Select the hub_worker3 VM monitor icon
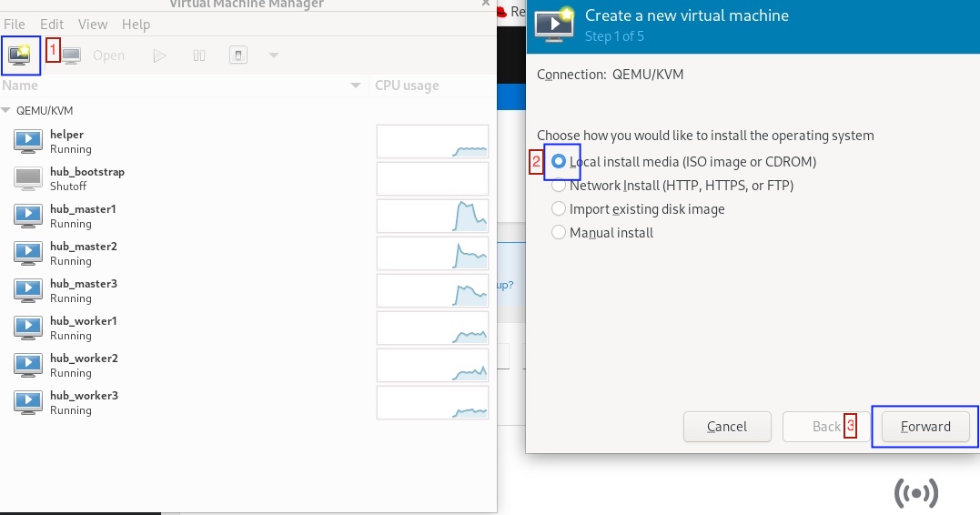 pyautogui.click(x=28, y=402)
